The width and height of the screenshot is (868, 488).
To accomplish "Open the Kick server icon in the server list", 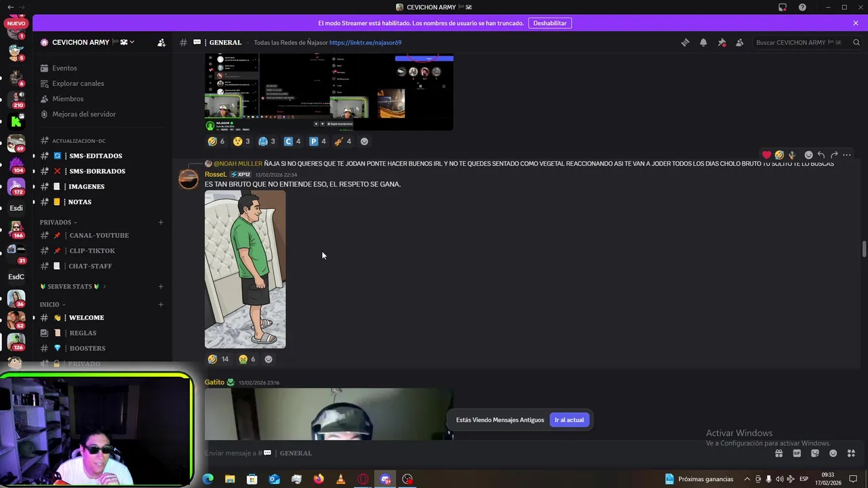I will 16,122.
